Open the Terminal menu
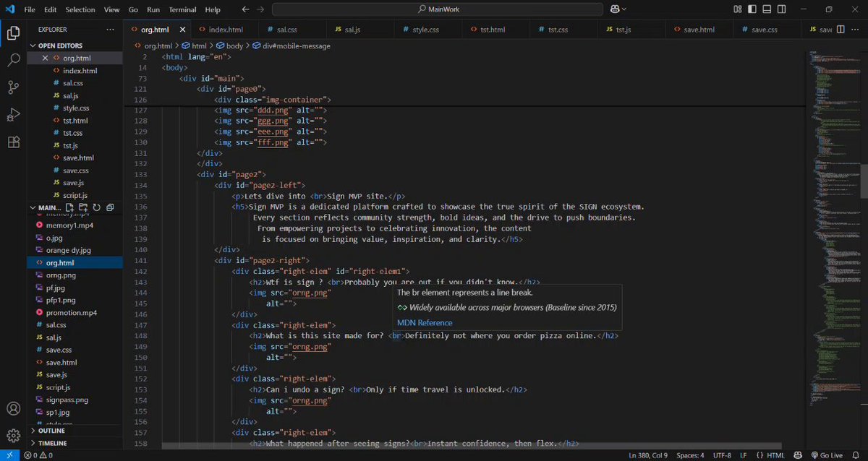Image resolution: width=868 pixels, height=461 pixels. (182, 9)
